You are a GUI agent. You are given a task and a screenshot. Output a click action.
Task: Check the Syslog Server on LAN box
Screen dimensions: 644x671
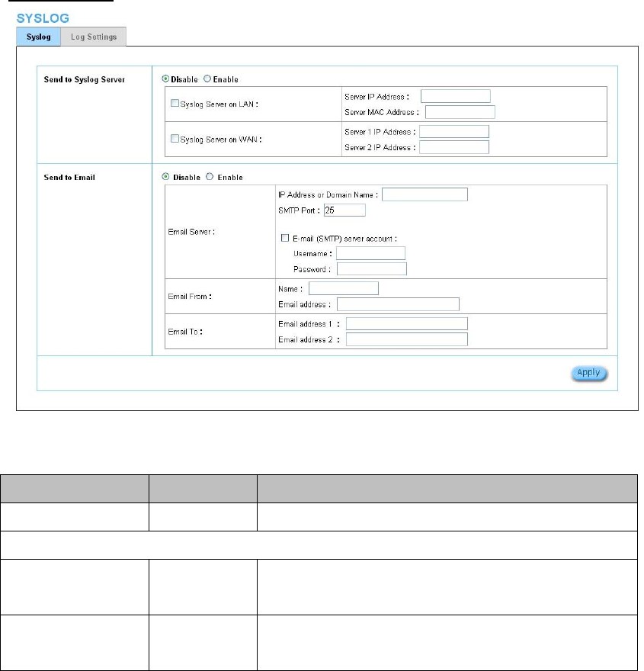point(175,103)
